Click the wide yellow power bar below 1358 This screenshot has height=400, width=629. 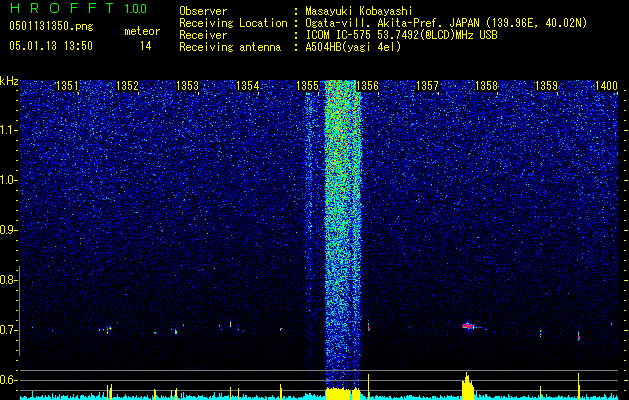[x=468, y=387]
